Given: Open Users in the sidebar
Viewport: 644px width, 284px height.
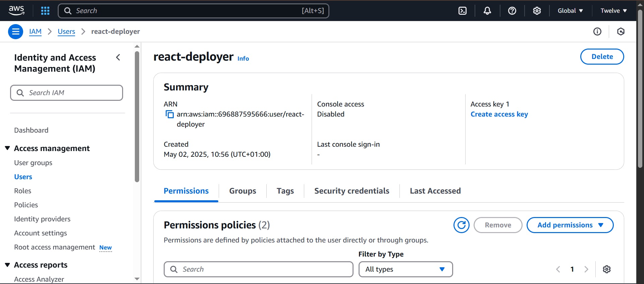Looking at the screenshot, I should coord(23,177).
